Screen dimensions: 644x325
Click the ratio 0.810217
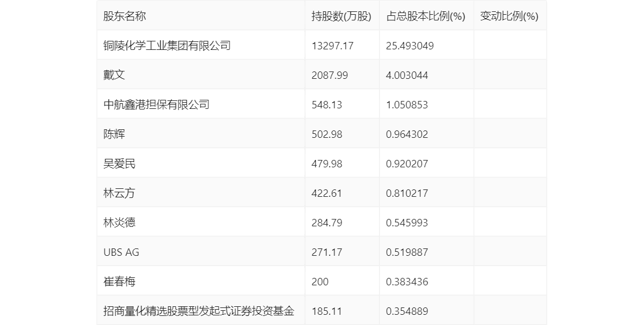[407, 193]
